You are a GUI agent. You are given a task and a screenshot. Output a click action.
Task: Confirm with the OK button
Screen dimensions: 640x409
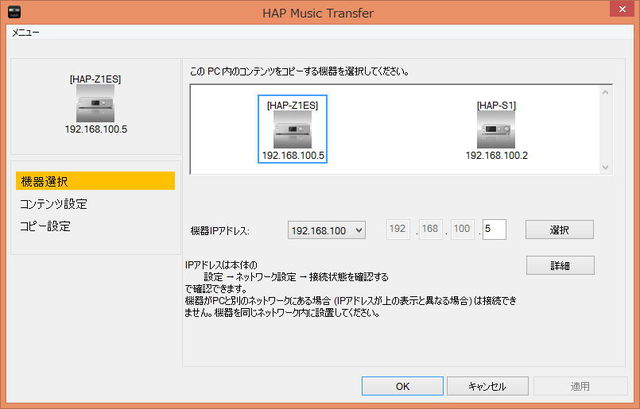402,386
